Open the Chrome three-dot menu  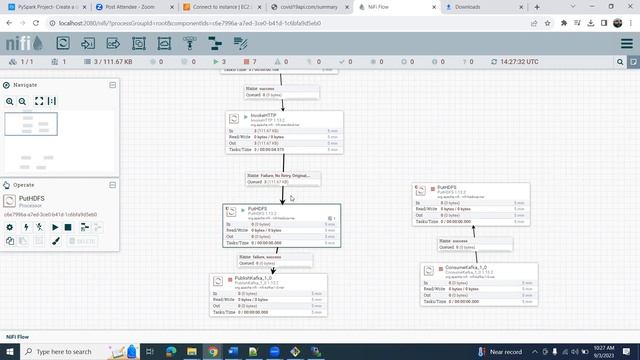click(x=631, y=23)
